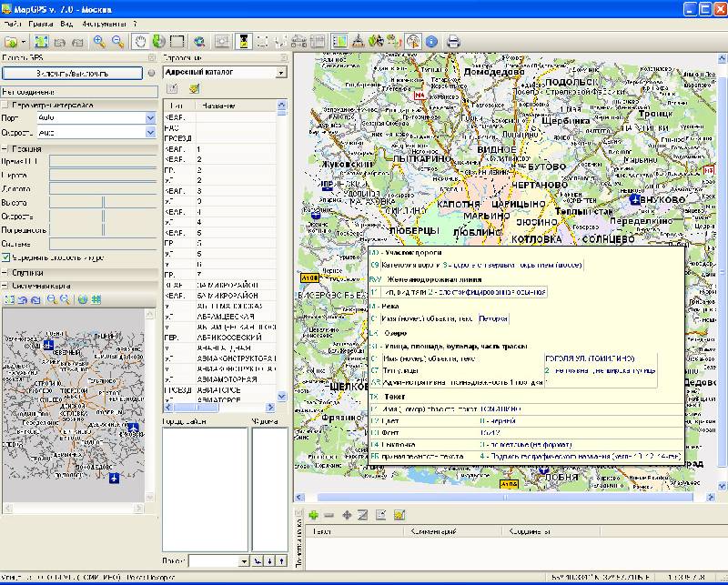Image resolution: width=728 pixels, height=585 pixels.
Task: Toggle the average speed and course checkbox
Action: 7,257
